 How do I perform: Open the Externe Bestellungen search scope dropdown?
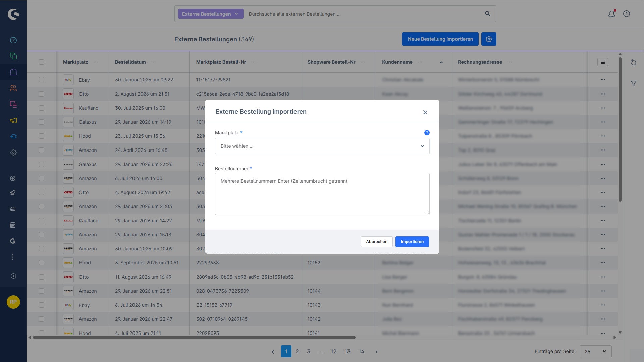pos(211,14)
